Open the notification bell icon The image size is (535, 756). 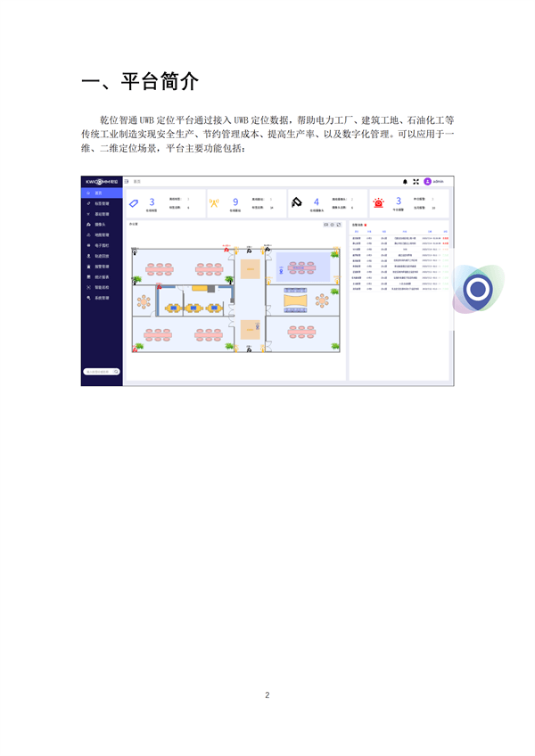click(x=405, y=182)
